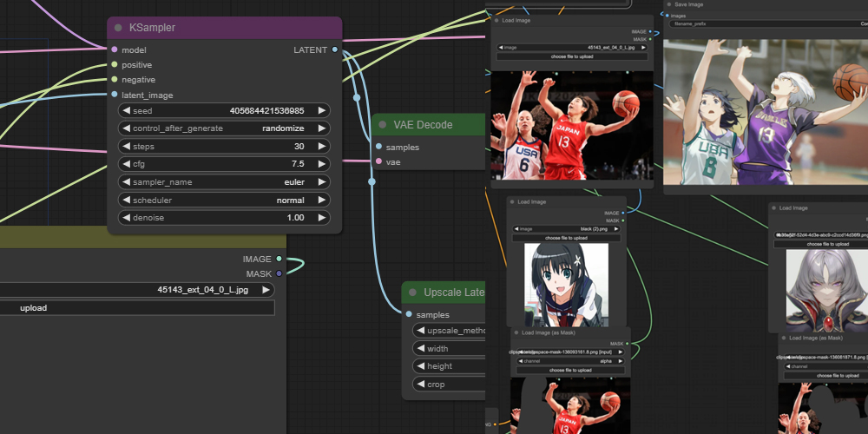Click the silver-haired anime character thumbnail
Image resolution: width=868 pixels, height=434 pixels.
[x=827, y=291]
